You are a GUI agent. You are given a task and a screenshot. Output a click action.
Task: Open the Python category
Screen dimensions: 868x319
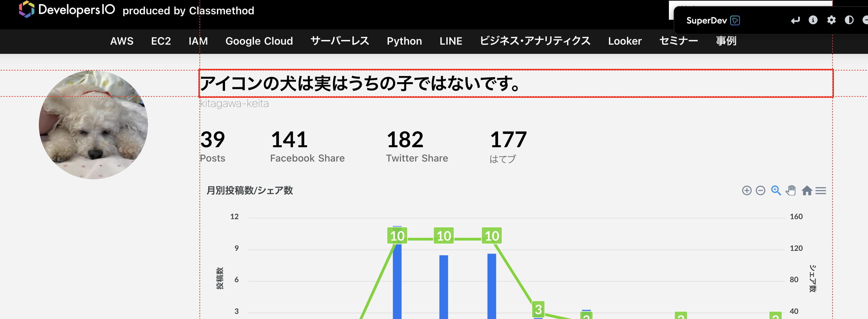[404, 41]
